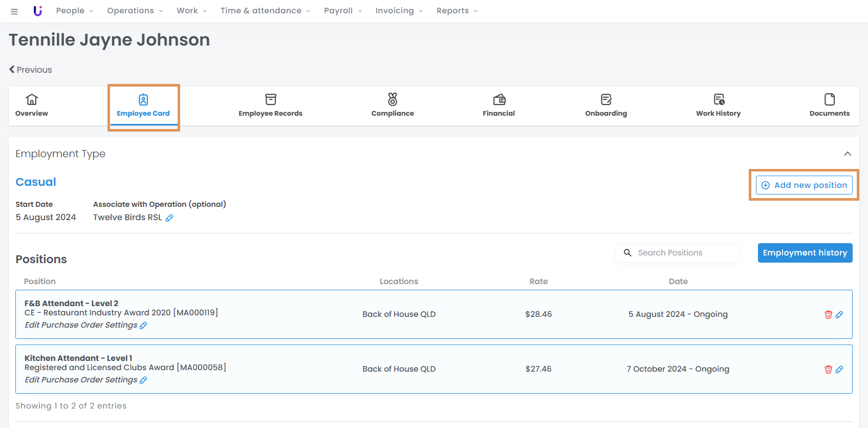Open the Reports dropdown menu

click(x=457, y=11)
